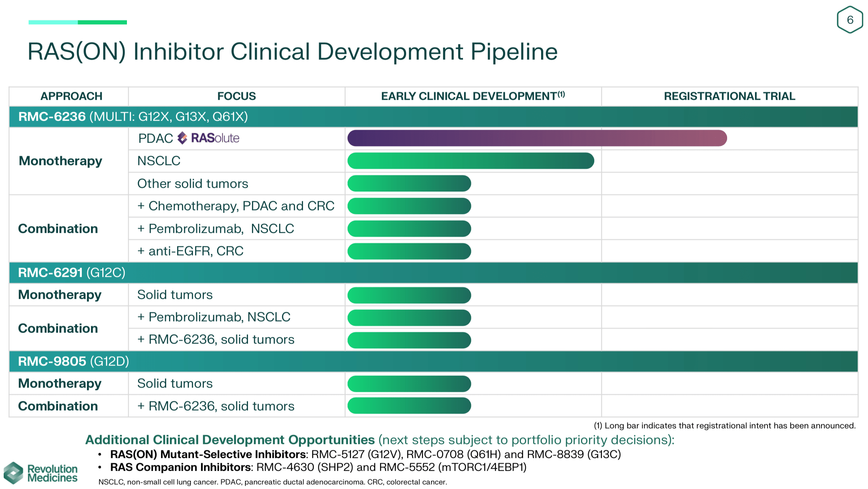The height and width of the screenshot is (489, 868).
Task: Click the Additional Clinical Development Opportunities heading
Action: click(x=230, y=440)
